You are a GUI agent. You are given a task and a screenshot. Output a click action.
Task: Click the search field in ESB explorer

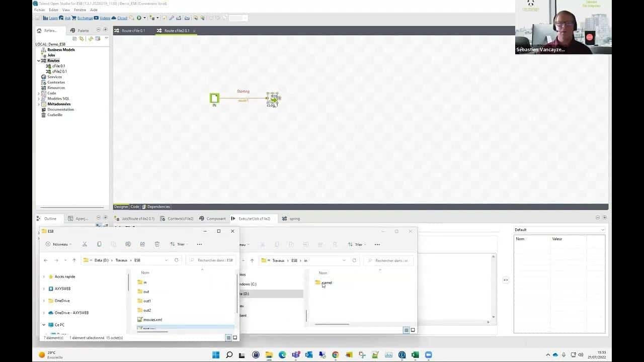coord(211,260)
